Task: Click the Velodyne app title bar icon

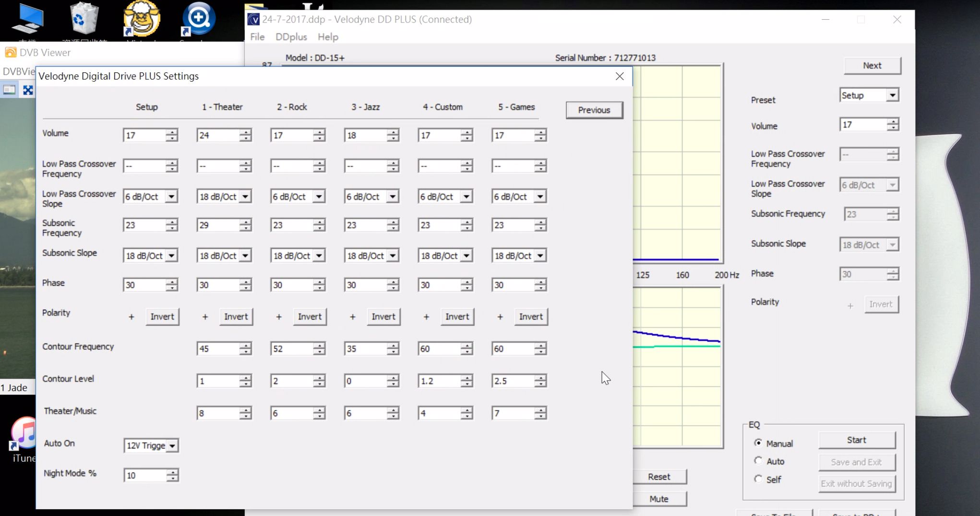Action: click(x=253, y=20)
